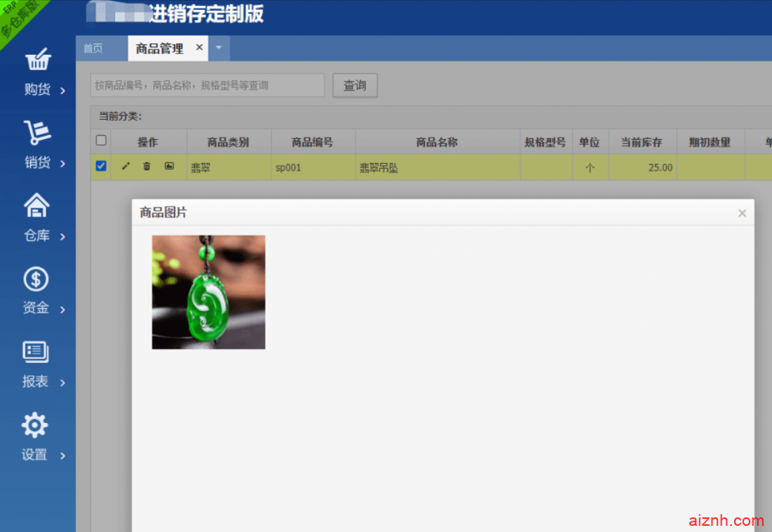Click the 25.00 stock value cell
This screenshot has width=772, height=532.
(642, 168)
